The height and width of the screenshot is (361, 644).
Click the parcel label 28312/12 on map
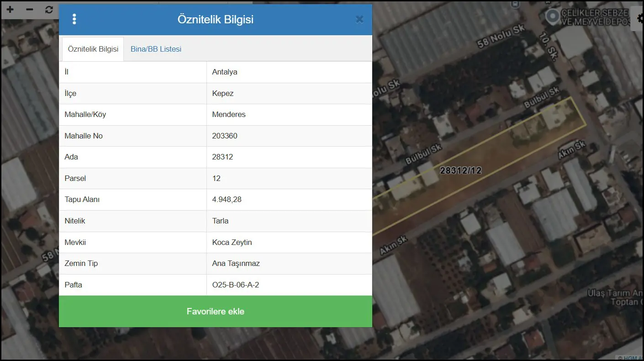pyautogui.click(x=460, y=170)
